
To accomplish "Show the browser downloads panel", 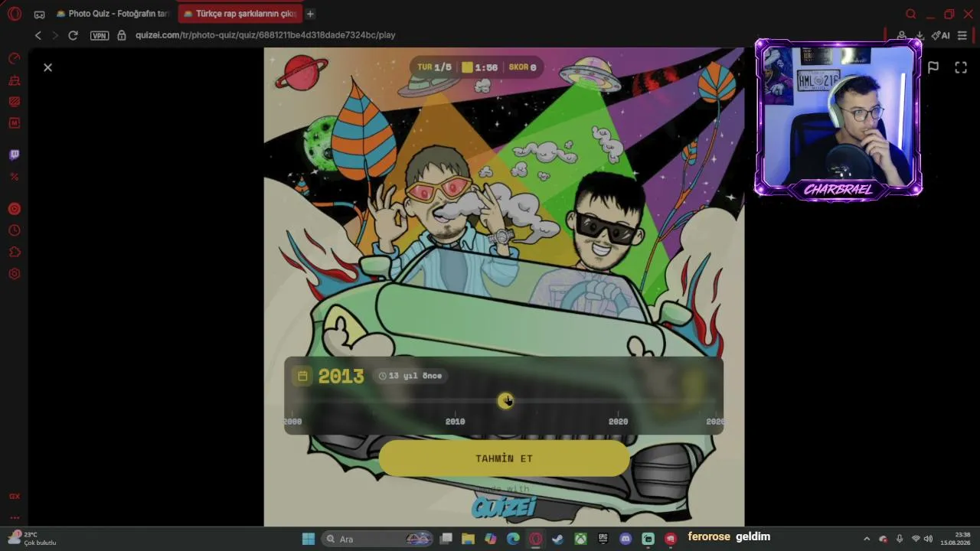I will tap(920, 35).
